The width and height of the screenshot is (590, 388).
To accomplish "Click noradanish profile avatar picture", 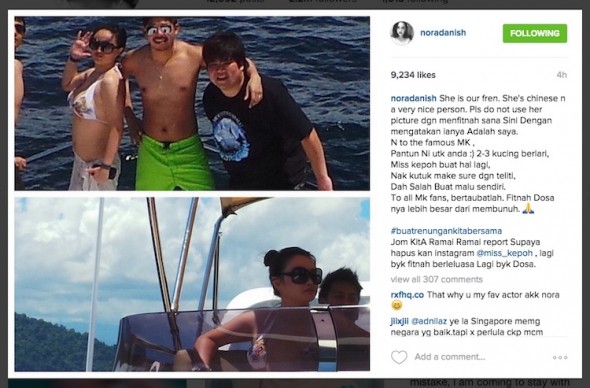I will (402, 33).
